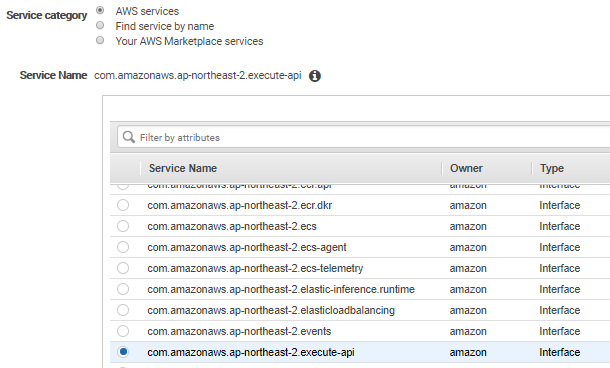610x368 pixels.
Task: Click com.amazonaws.ap-northeast-2.ecs-agent name text
Action: (247, 247)
